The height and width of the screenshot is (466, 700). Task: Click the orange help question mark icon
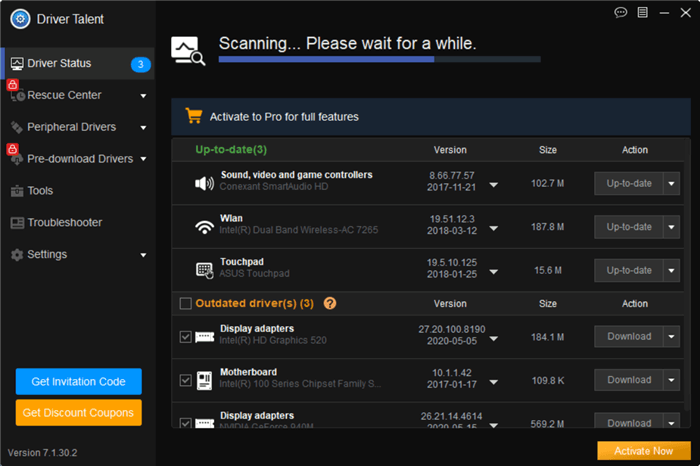click(x=330, y=304)
